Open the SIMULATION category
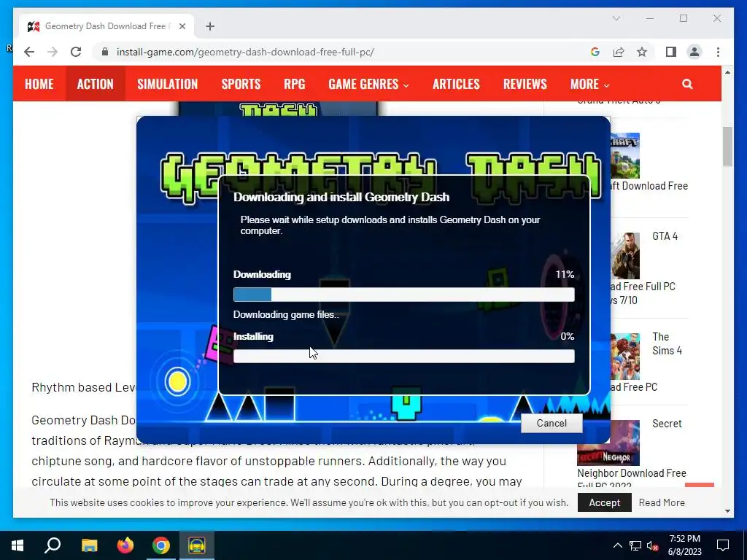Image resolution: width=747 pixels, height=560 pixels. click(x=167, y=85)
